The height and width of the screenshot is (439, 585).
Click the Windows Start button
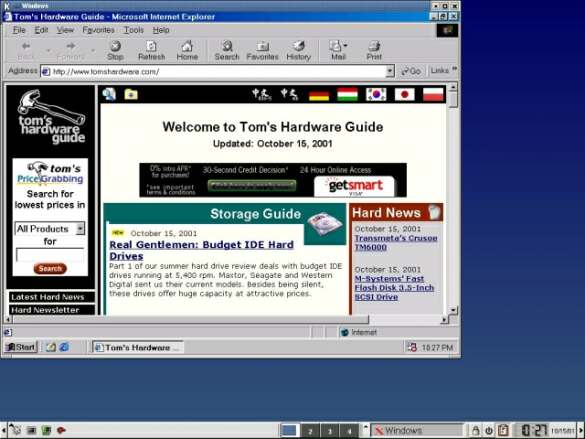[21, 347]
